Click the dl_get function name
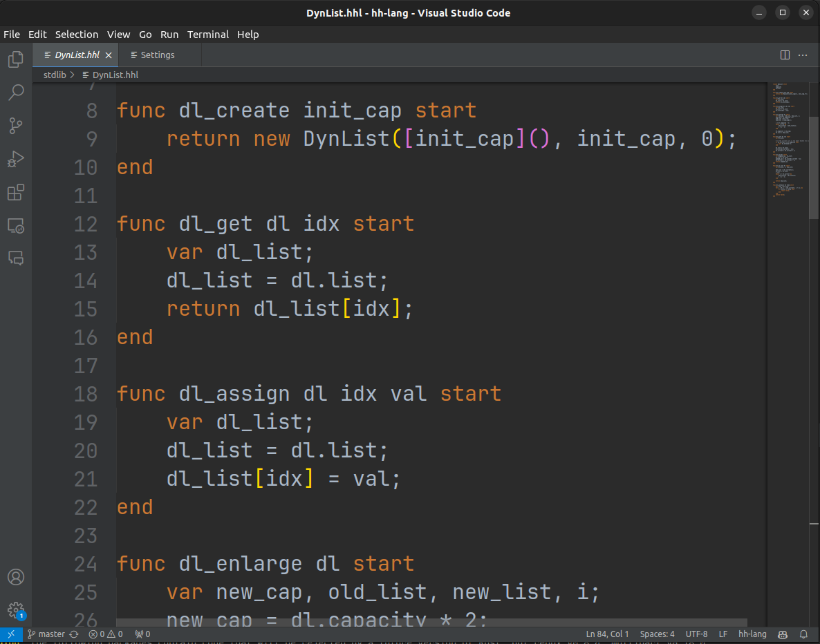 (x=216, y=225)
